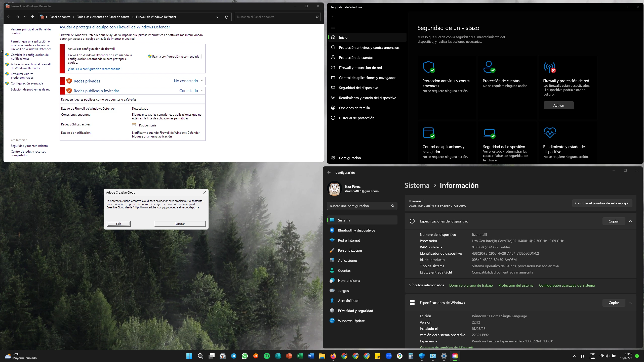Expand the Redes privadas section
This screenshot has height=362, width=644.
tap(202, 81)
